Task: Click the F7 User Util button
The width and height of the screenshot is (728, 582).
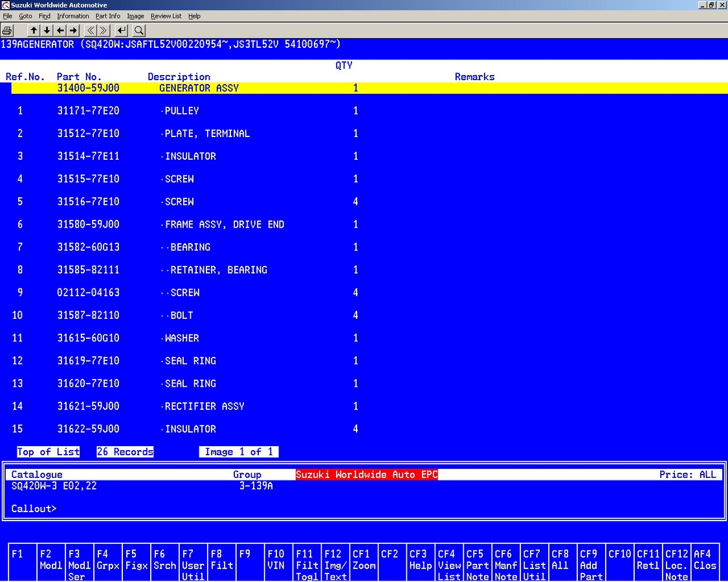Action: [193, 562]
